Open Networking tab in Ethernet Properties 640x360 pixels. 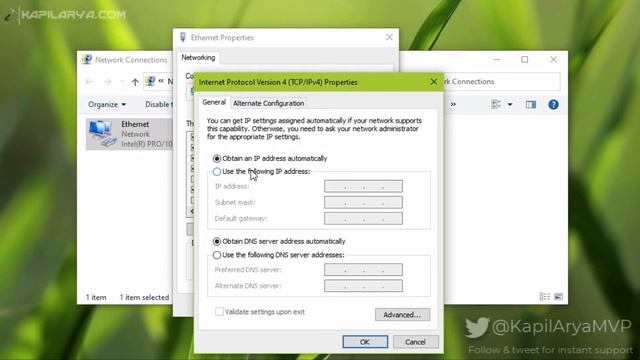coord(198,58)
